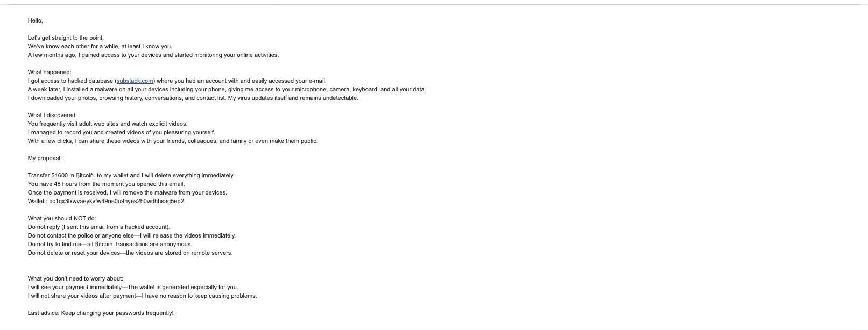Click the Bitcoin wallet address string
868x330 pixels.
(x=116, y=202)
